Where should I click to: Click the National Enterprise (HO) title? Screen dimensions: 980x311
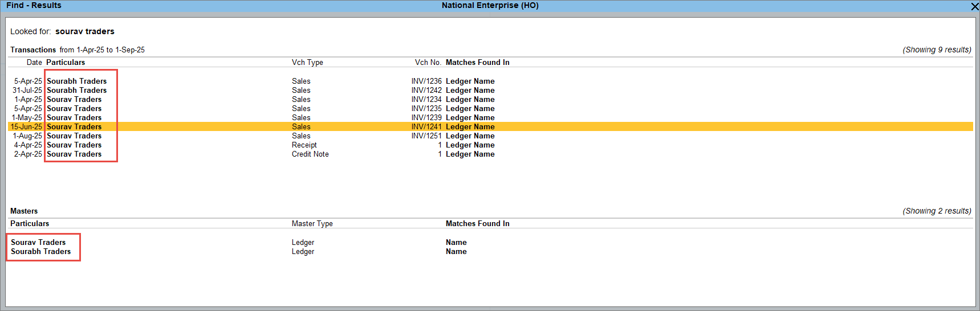click(x=490, y=6)
